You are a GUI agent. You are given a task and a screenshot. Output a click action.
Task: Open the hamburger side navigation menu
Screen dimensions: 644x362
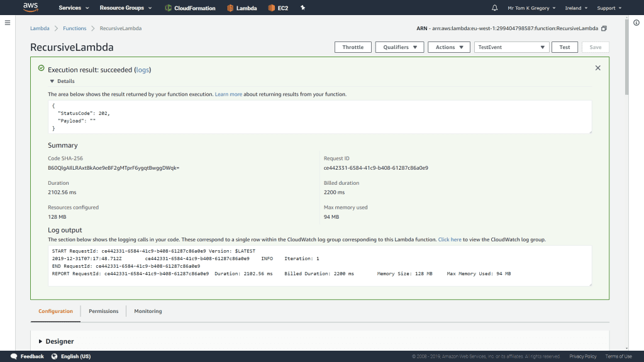8,23
